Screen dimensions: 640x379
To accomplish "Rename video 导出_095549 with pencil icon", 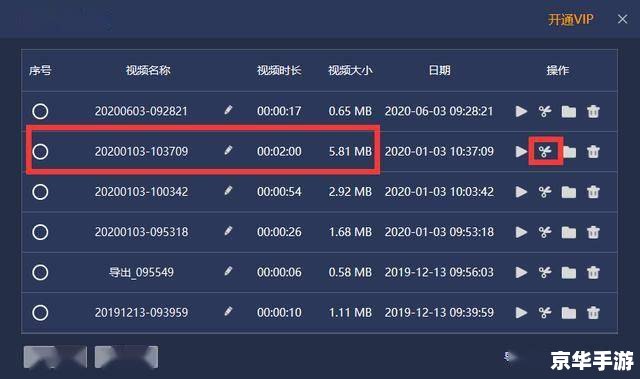I will (x=228, y=271).
